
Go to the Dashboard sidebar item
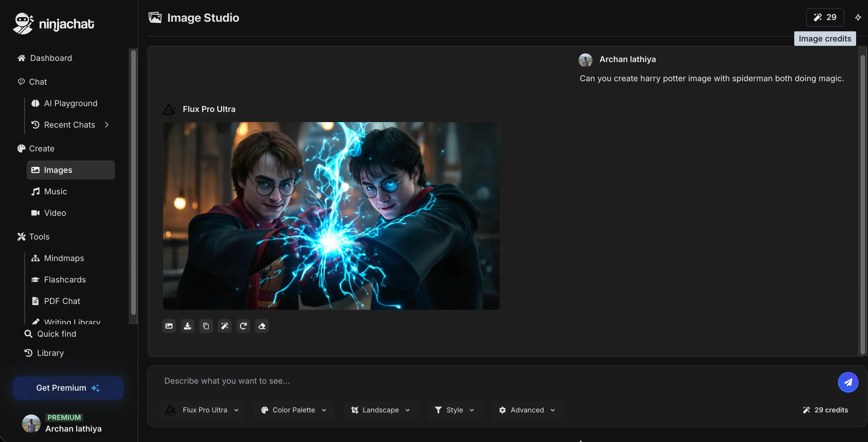coord(51,58)
